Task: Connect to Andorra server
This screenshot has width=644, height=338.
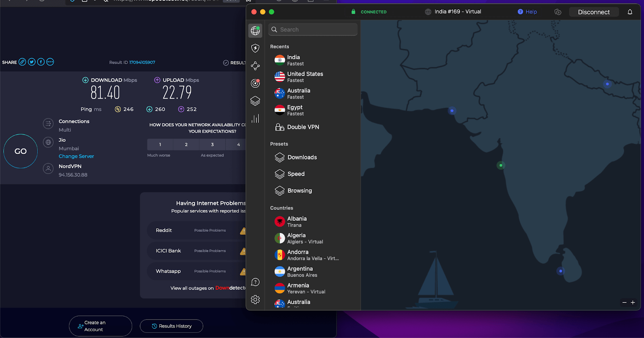Action: point(312,255)
